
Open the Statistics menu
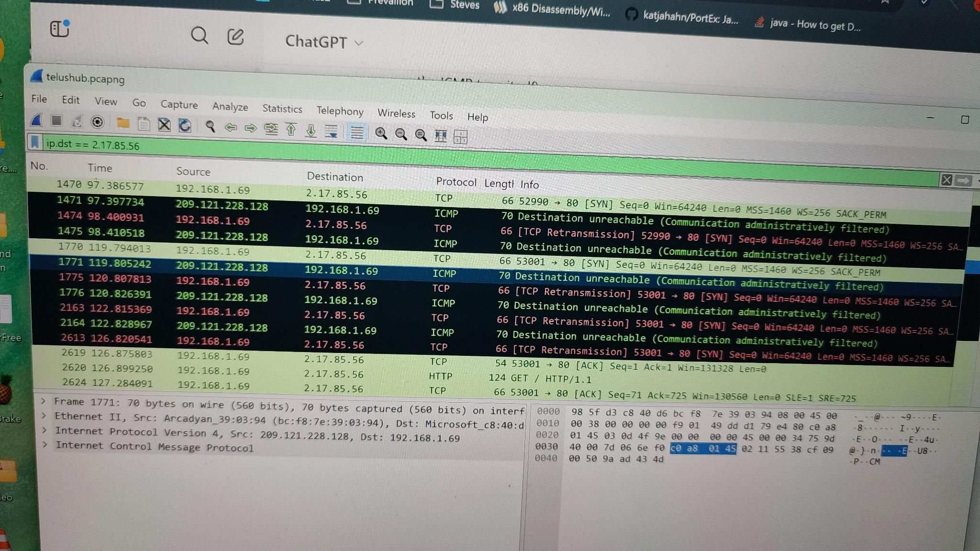[282, 109]
